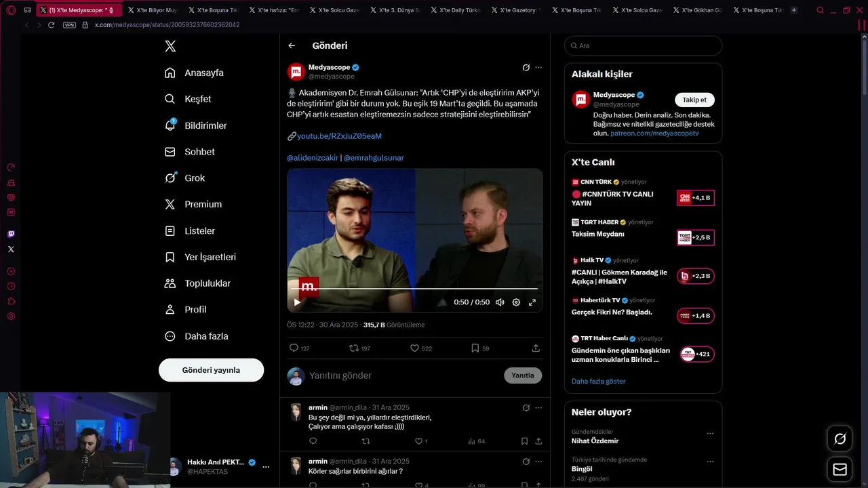Click back arrow next to Gönderi
Image resolution: width=868 pixels, height=488 pixels.
click(x=292, y=45)
